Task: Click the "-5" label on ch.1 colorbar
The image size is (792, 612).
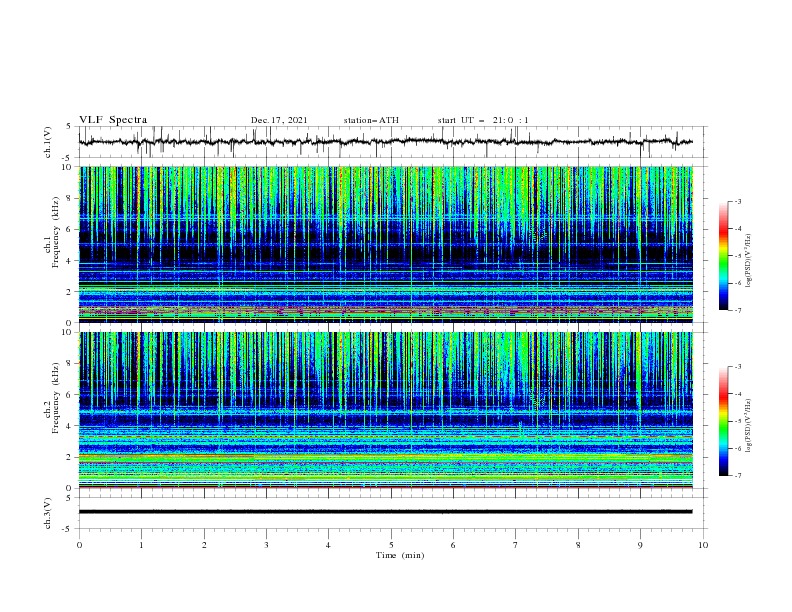Action: tap(737, 256)
